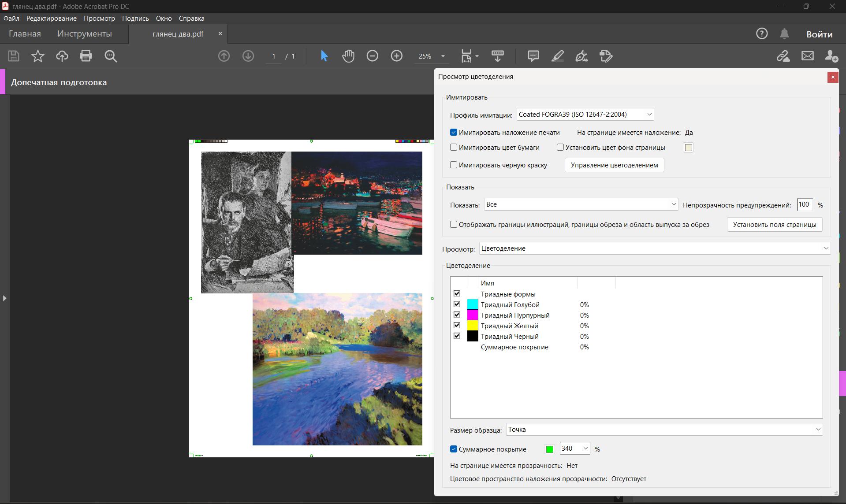Go to next page arrow
Screen dimensions: 846x504
(x=248, y=56)
